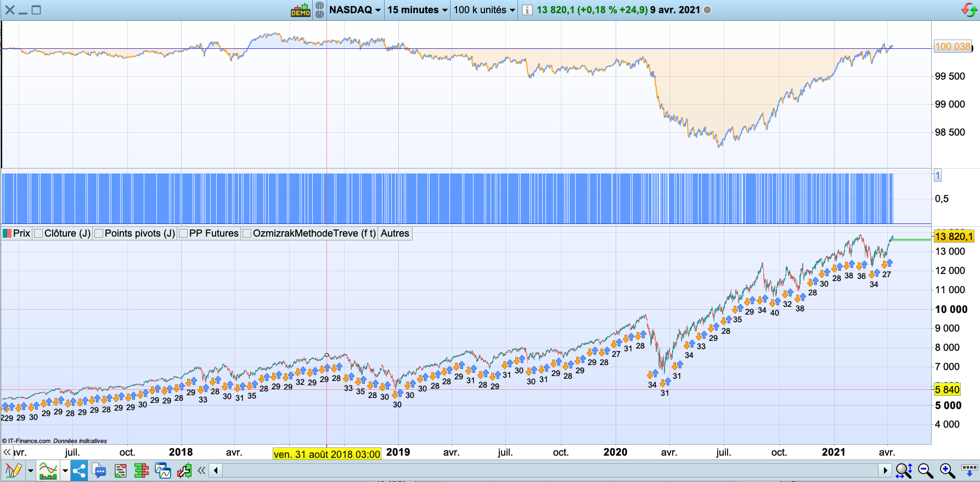Open the multi-chart windows icon

coord(163,470)
